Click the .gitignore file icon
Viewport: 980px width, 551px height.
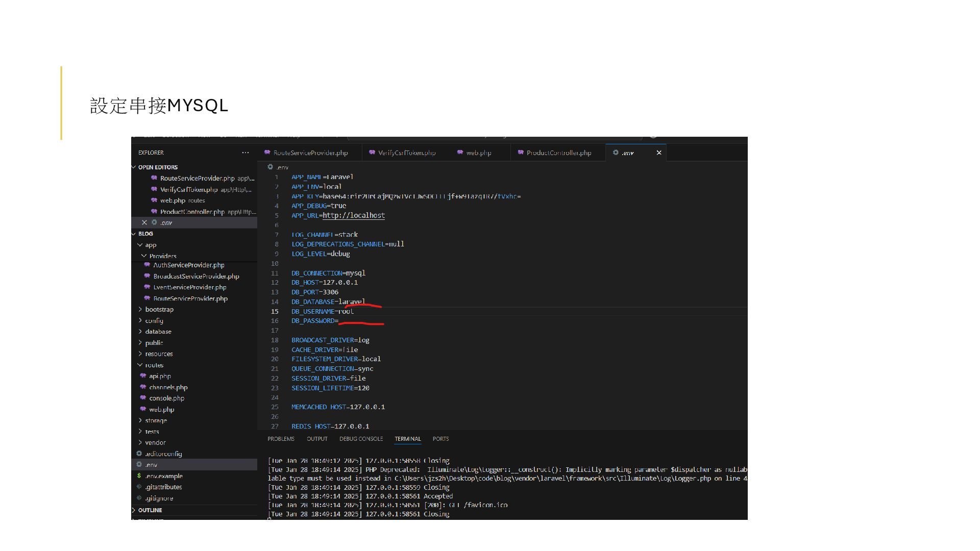139,498
